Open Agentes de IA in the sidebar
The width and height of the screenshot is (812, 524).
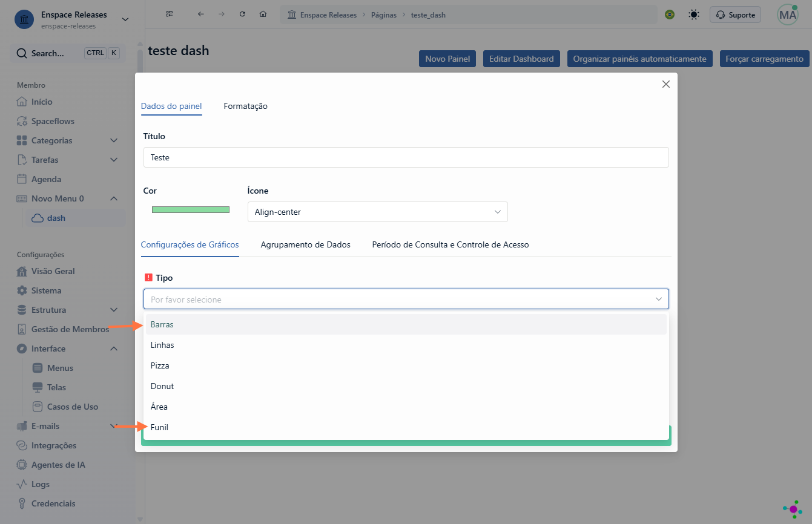58,465
